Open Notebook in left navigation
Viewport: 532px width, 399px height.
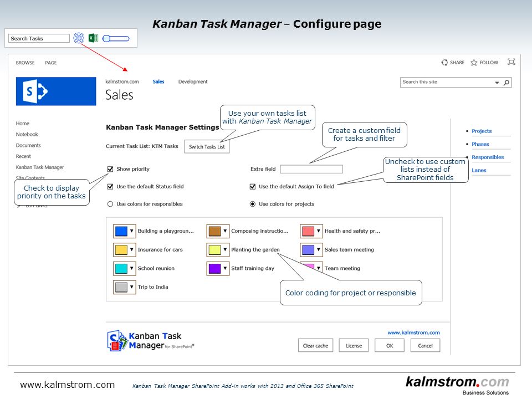coord(27,134)
